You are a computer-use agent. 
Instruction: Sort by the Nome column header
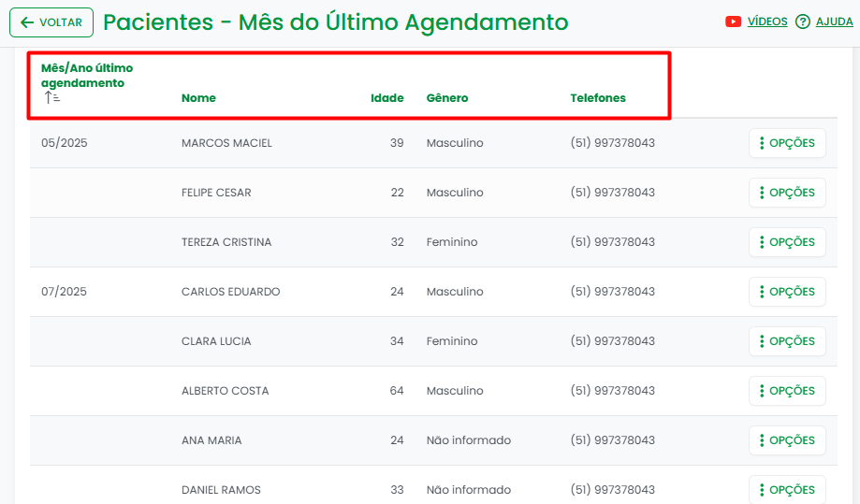pyautogui.click(x=198, y=98)
